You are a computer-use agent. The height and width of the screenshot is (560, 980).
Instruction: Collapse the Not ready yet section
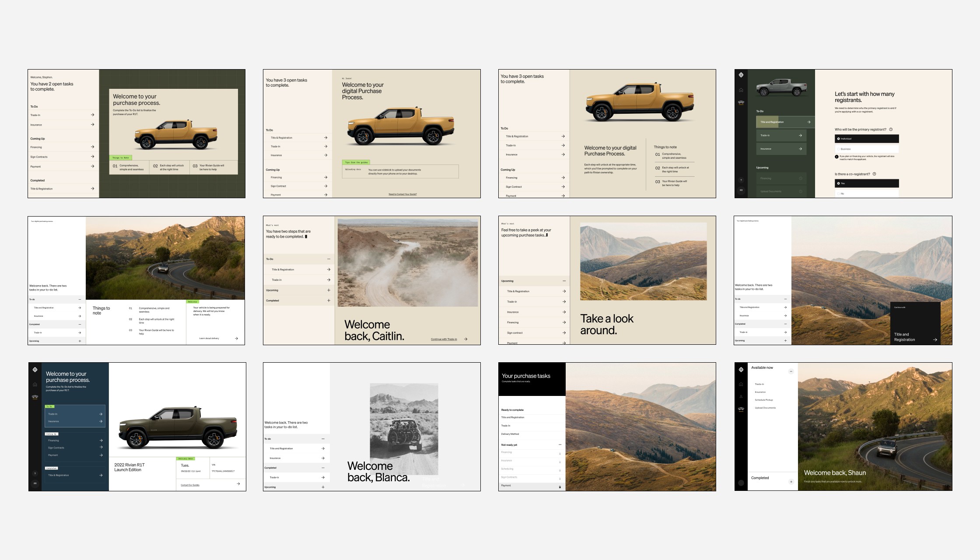tap(560, 444)
